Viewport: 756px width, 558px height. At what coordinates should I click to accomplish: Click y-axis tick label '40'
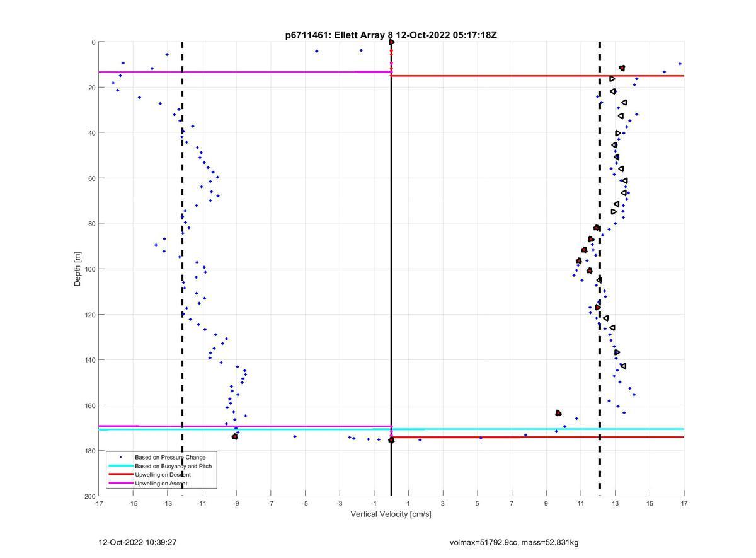click(91, 133)
